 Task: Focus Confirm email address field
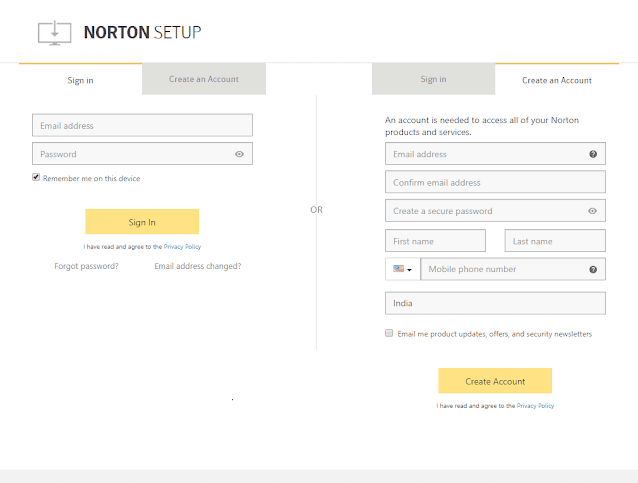(495, 182)
